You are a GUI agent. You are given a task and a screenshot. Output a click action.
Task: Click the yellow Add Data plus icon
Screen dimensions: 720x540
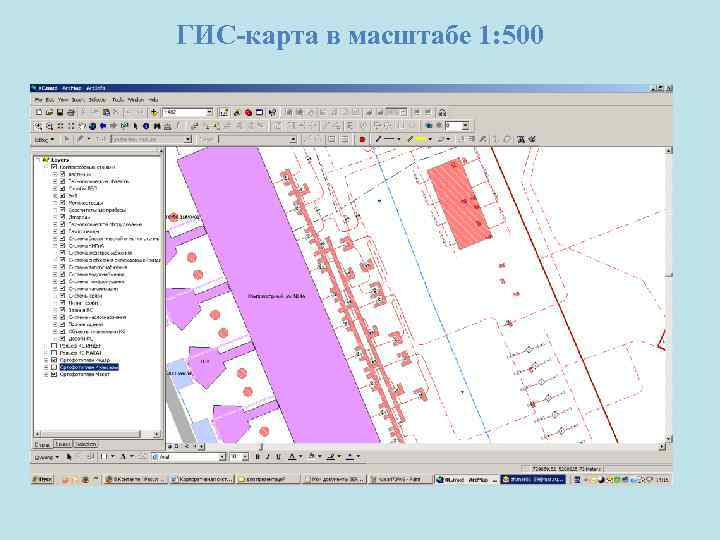[154, 112]
